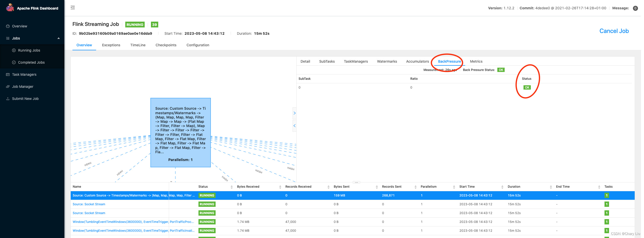Click the RUNNING job status badge

click(x=135, y=25)
